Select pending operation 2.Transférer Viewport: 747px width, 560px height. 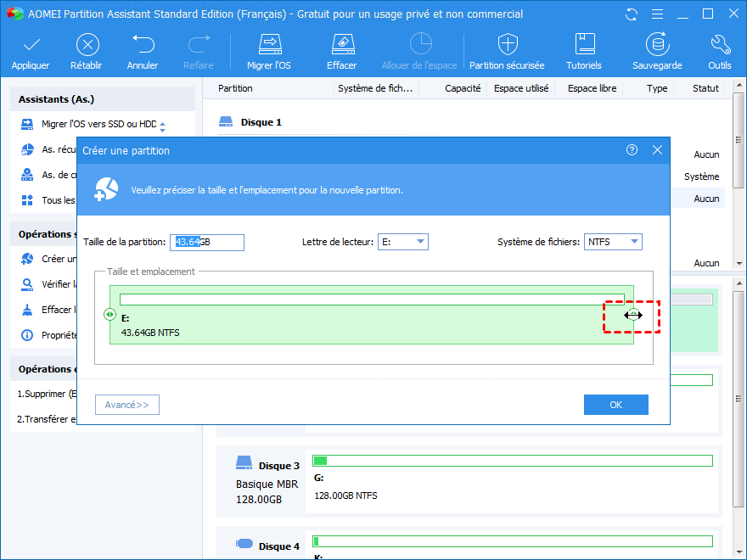(47, 419)
